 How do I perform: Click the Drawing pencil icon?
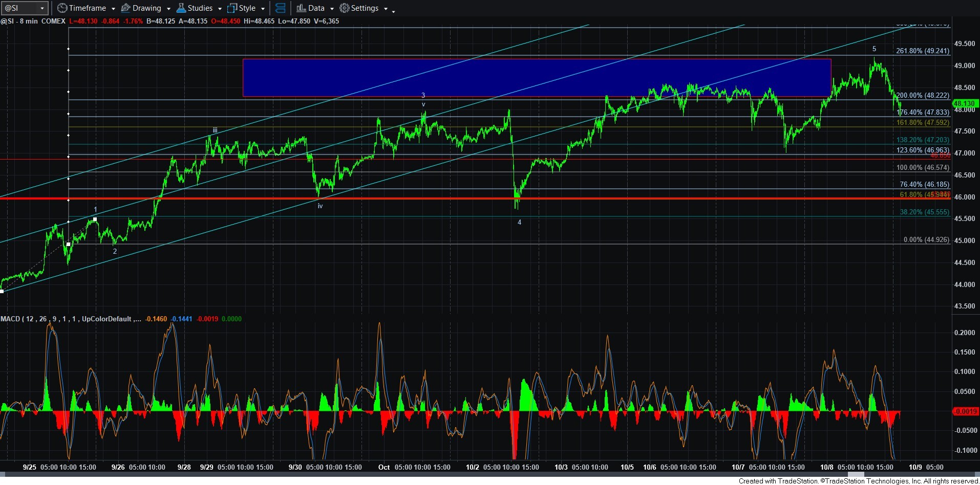click(x=125, y=8)
